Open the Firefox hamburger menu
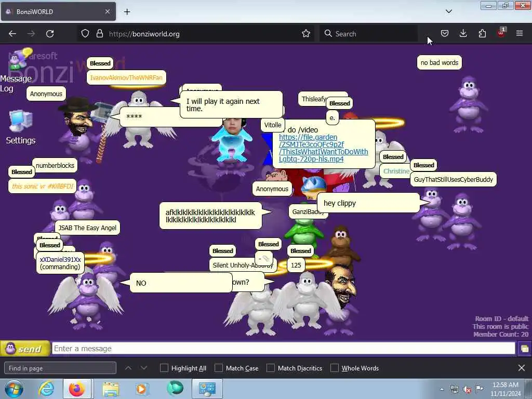This screenshot has height=399, width=532. tap(520, 34)
